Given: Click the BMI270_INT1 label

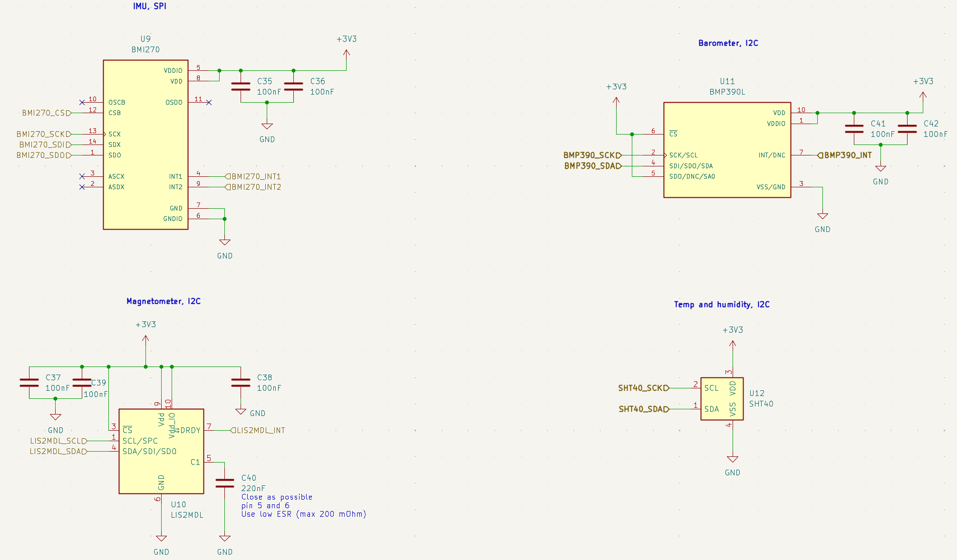Looking at the screenshot, I should coord(253,177).
